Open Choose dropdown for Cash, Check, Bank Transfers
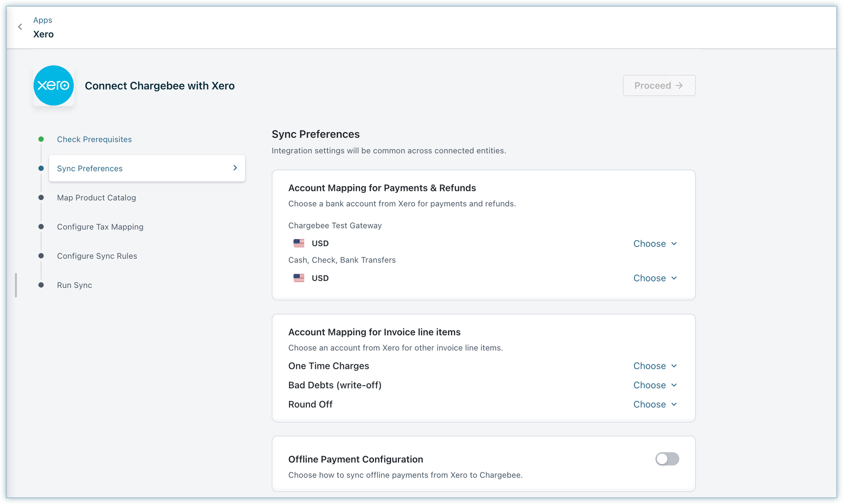The image size is (843, 504). [x=655, y=278]
